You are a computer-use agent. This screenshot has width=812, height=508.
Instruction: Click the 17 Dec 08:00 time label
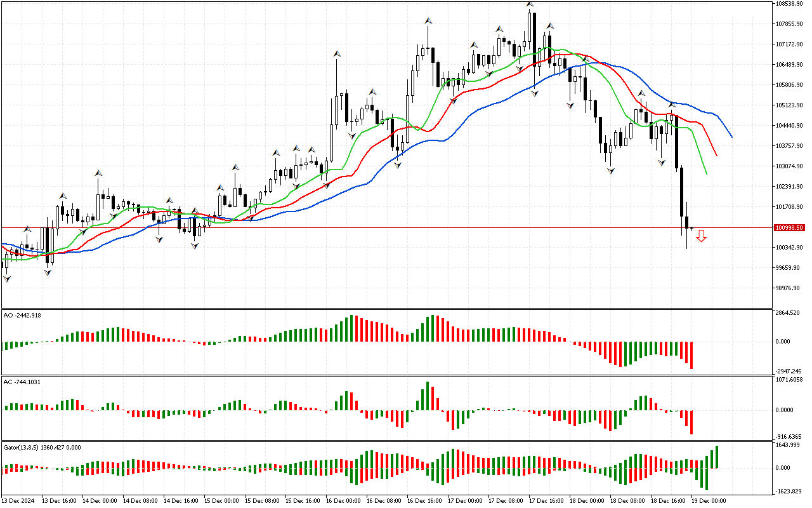coord(506,500)
